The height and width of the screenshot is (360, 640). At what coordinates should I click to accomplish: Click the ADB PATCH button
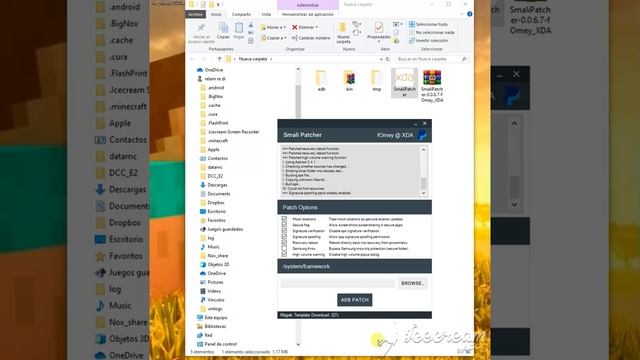[x=354, y=300]
